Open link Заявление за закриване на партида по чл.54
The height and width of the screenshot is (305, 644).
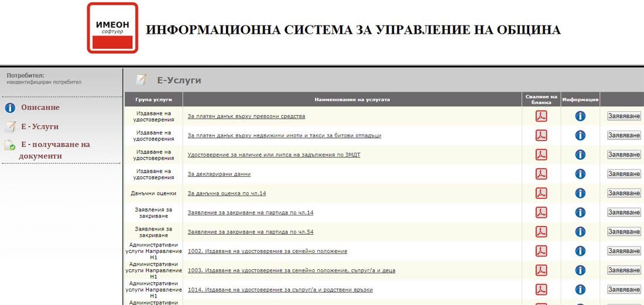251,232
